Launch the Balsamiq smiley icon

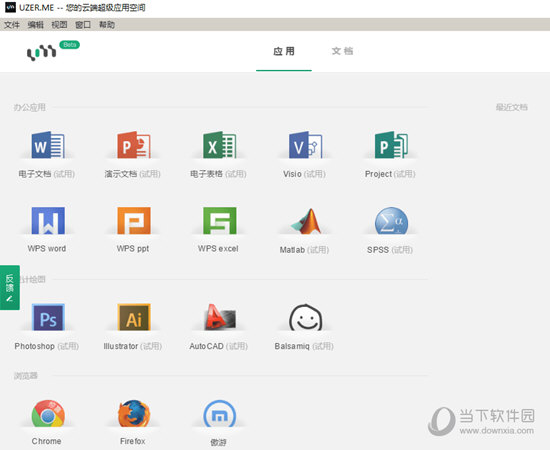click(306, 317)
